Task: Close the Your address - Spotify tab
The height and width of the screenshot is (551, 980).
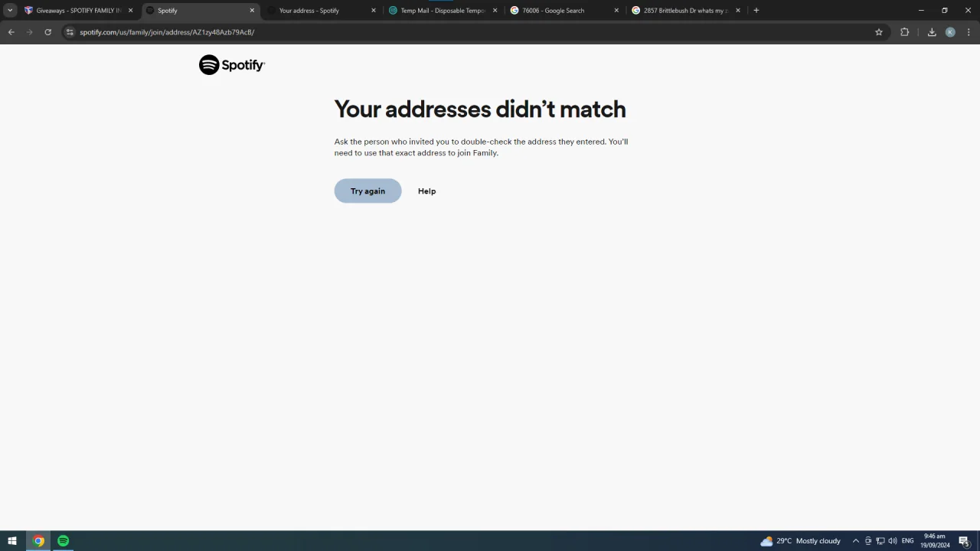Action: [374, 11]
